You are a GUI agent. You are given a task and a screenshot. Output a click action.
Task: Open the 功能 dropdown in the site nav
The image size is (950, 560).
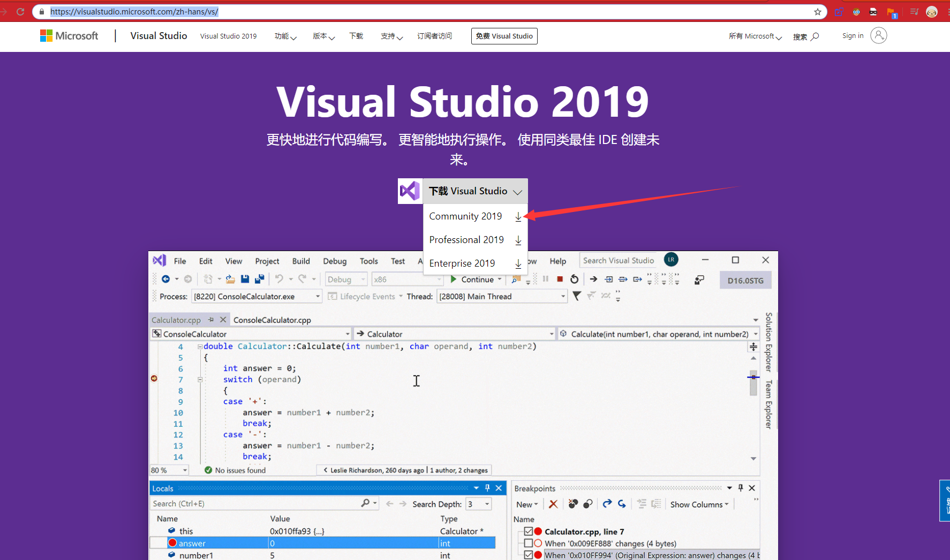285,36
